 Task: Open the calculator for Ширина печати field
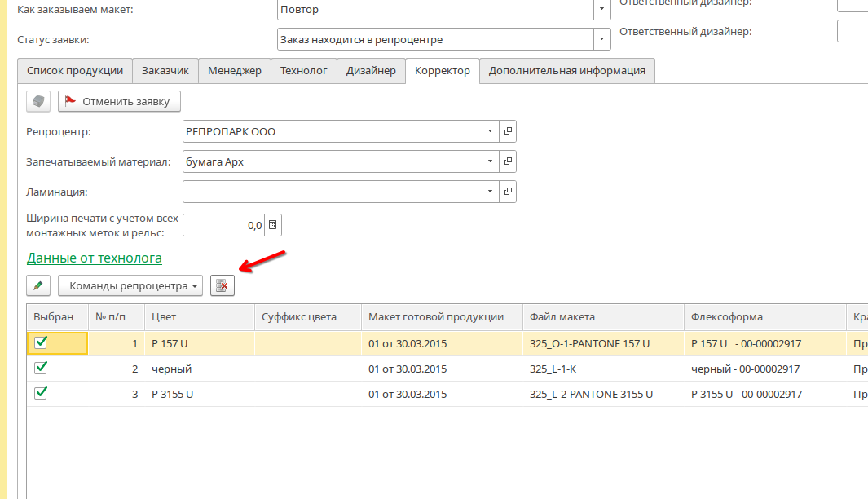pos(273,225)
